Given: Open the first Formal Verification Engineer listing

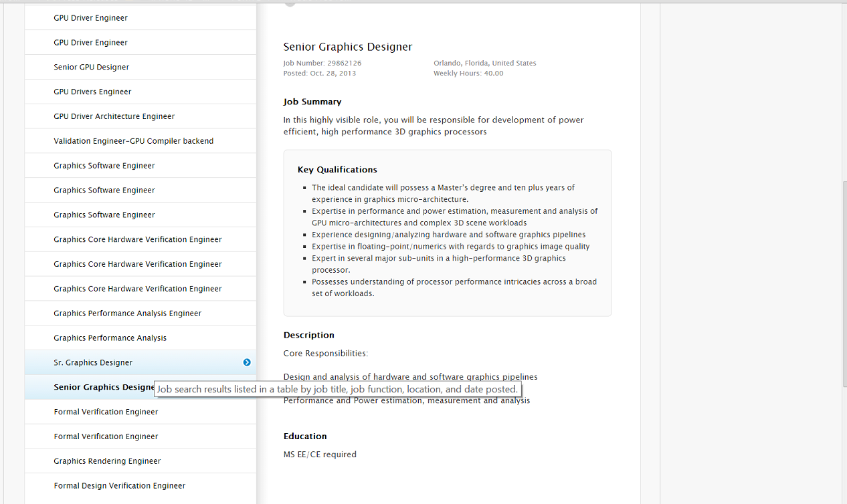Looking at the screenshot, I should click(106, 412).
